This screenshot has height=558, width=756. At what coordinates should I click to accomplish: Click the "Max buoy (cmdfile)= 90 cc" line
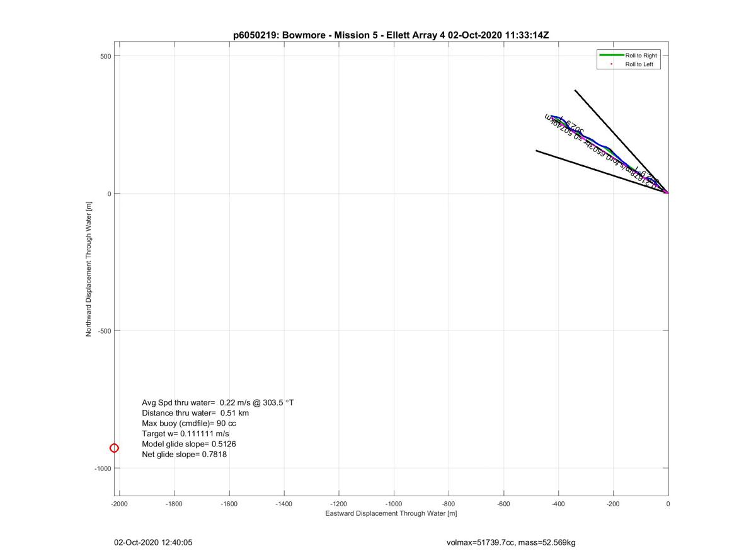(x=189, y=423)
